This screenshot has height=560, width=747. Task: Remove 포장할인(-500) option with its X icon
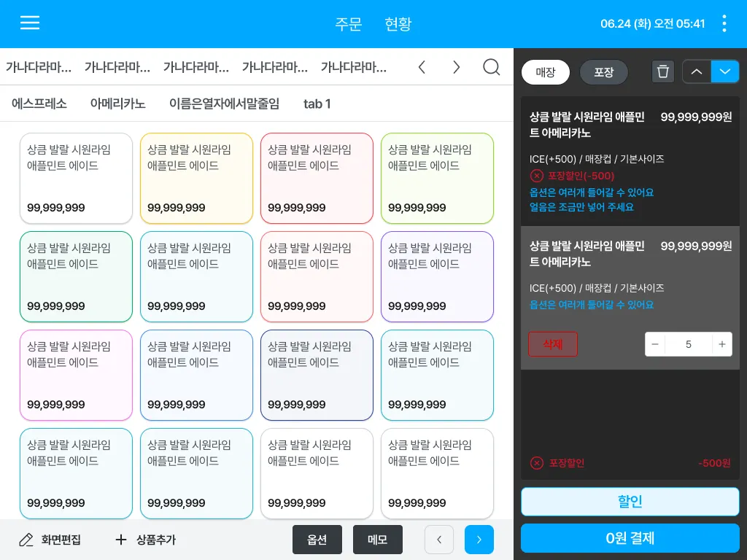(x=536, y=176)
